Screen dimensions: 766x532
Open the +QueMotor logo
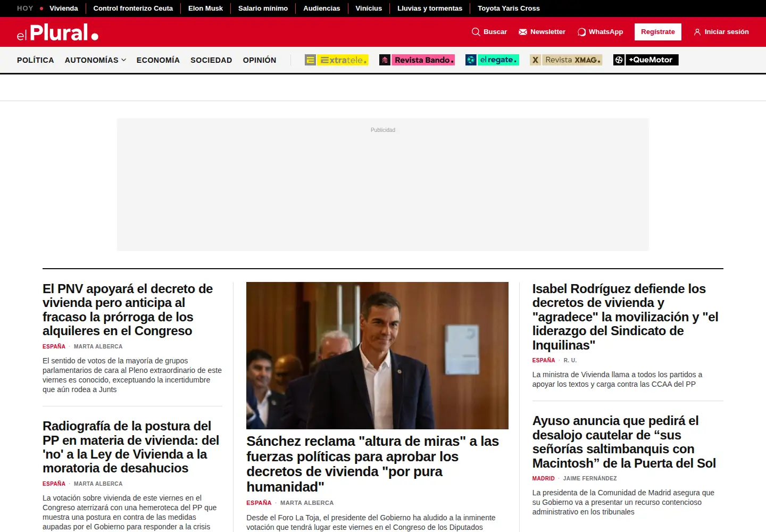coord(646,60)
